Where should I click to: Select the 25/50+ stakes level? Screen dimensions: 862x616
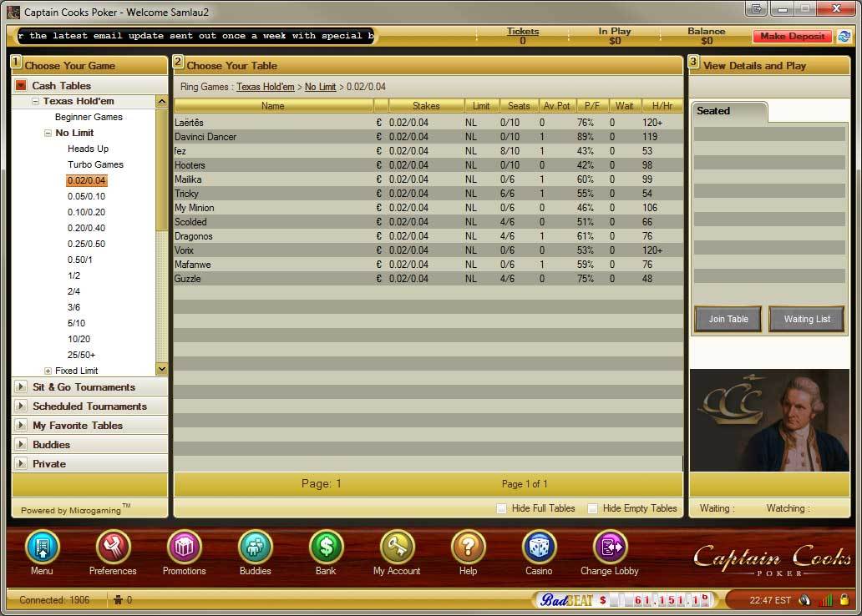point(81,355)
